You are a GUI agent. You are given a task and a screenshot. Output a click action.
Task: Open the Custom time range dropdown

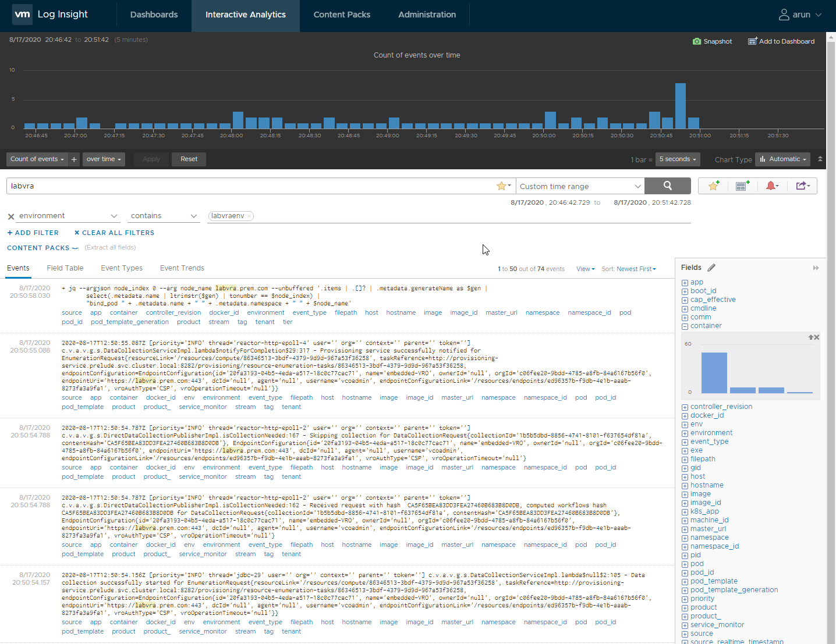coord(580,186)
